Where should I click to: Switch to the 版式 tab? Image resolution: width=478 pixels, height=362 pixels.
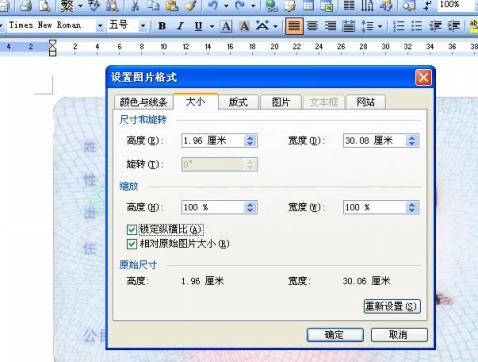(x=238, y=102)
